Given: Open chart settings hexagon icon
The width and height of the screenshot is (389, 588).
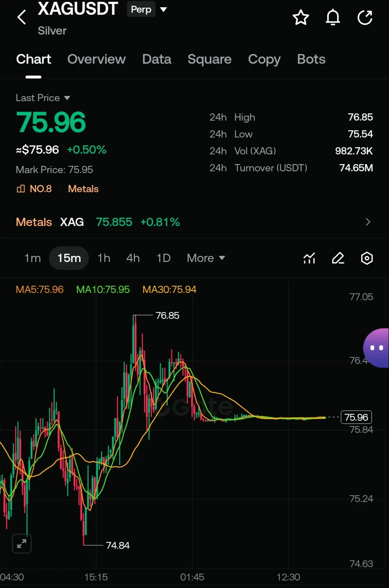Looking at the screenshot, I should point(367,258).
